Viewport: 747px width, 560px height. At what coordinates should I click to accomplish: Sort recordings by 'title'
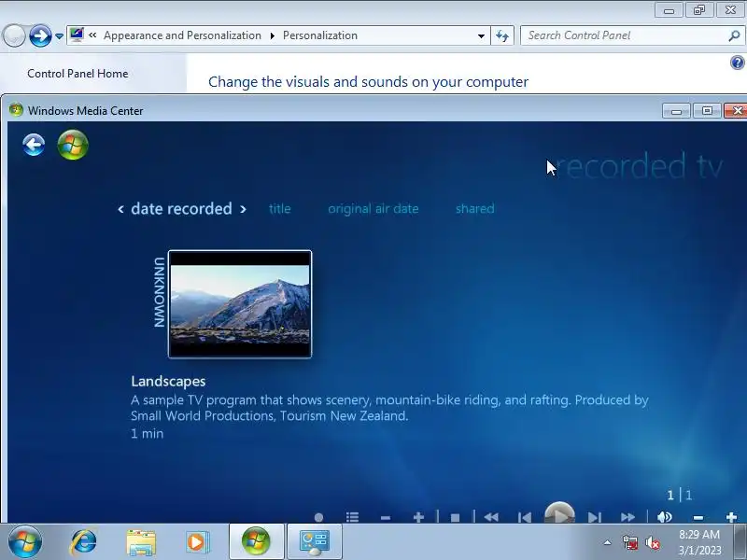point(279,208)
